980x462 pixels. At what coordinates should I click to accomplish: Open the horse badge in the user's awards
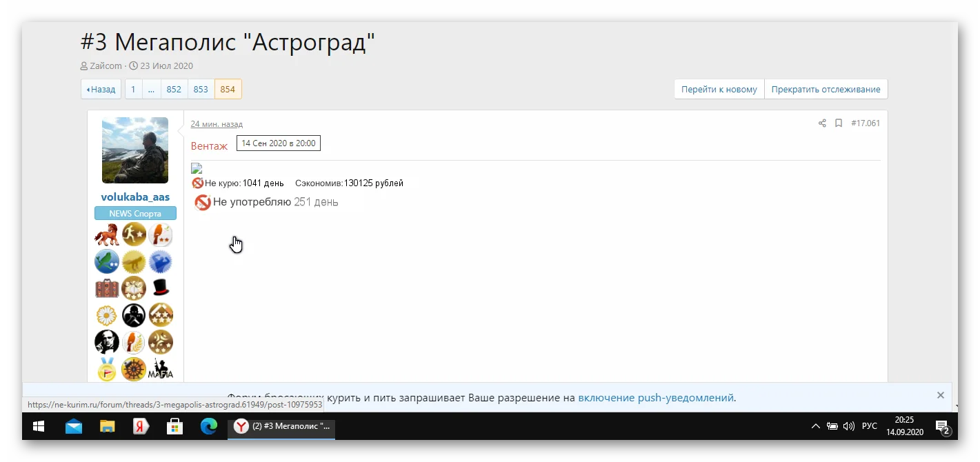pyautogui.click(x=107, y=234)
